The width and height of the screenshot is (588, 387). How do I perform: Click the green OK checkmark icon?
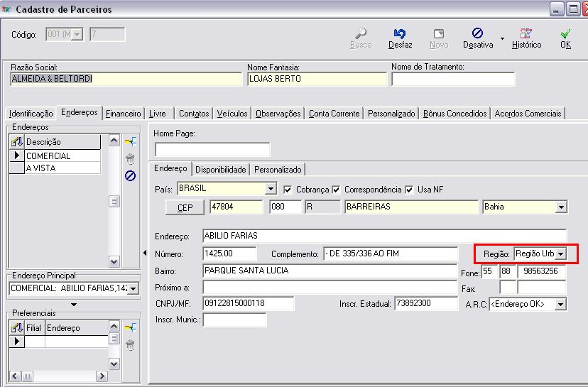tap(565, 33)
